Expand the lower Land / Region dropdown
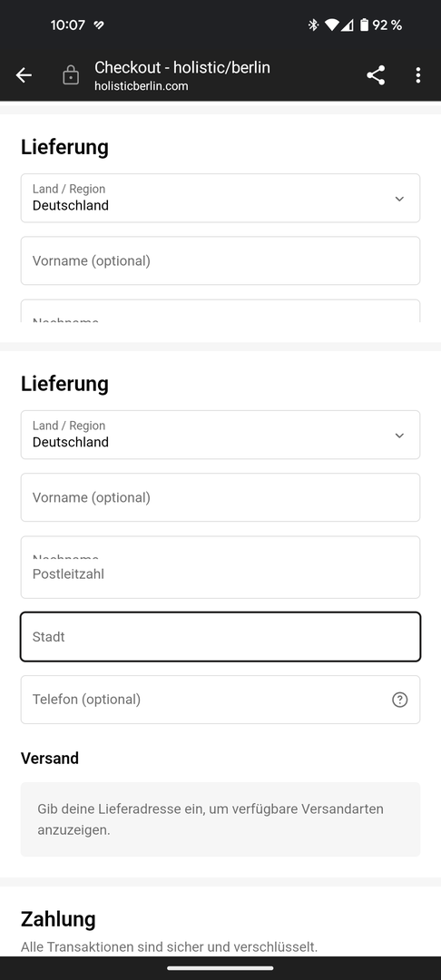 [220, 435]
